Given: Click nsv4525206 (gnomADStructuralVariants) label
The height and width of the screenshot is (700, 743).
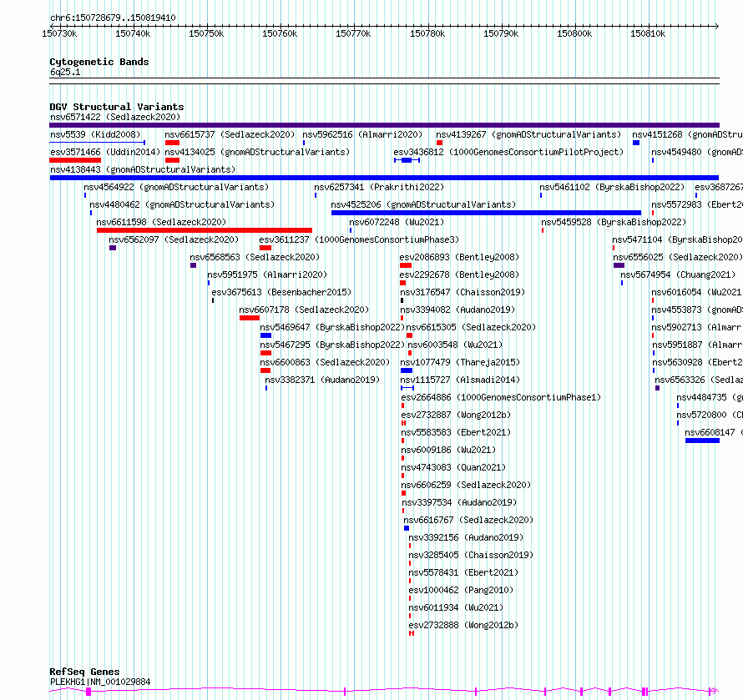Looking at the screenshot, I should 423,204.
